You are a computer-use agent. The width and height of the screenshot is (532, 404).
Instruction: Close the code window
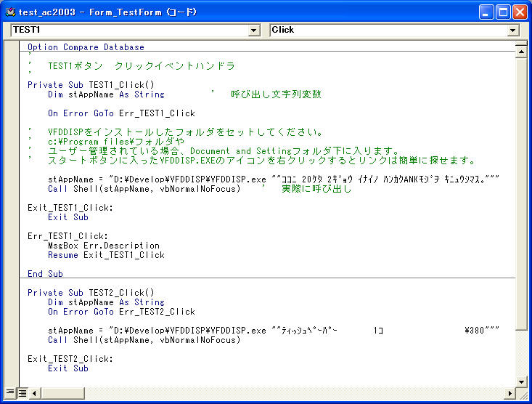point(520,12)
